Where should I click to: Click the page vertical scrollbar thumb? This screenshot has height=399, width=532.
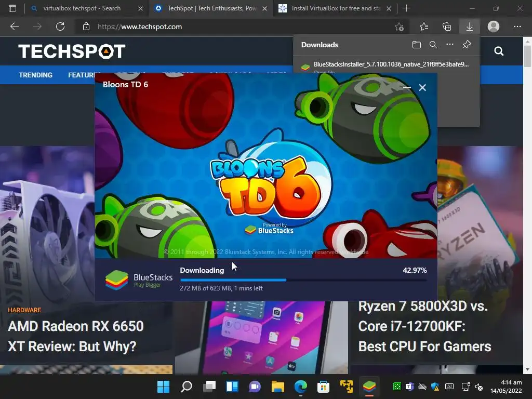[527, 56]
